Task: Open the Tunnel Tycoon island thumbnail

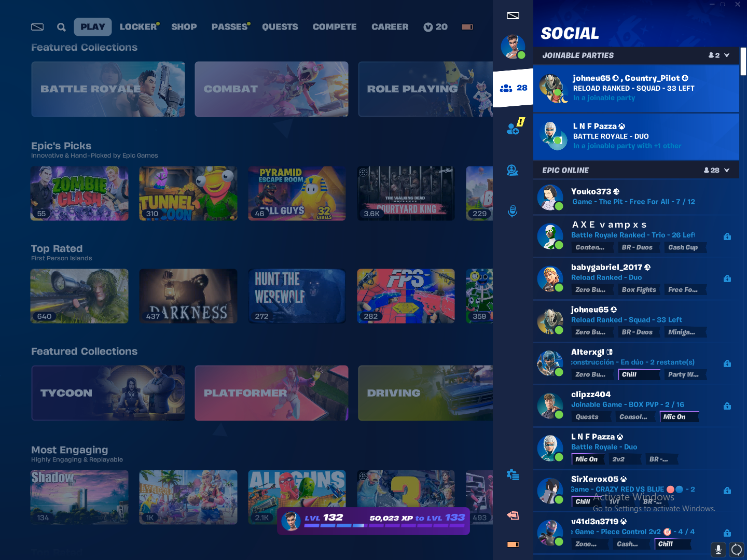Action: click(188, 193)
